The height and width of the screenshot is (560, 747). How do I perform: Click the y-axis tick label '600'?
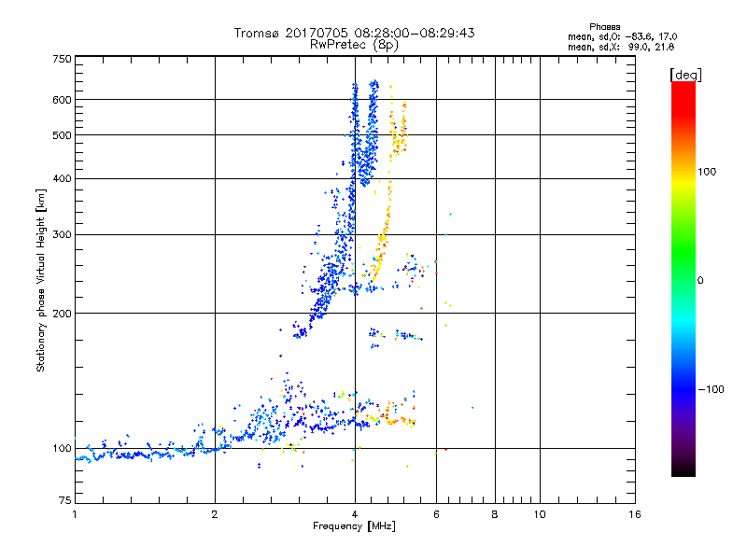click(x=62, y=100)
